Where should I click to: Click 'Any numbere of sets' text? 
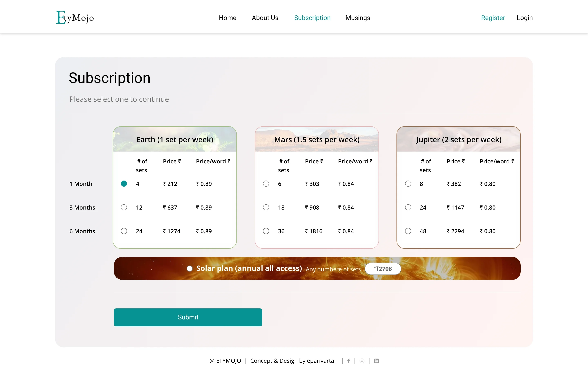click(x=333, y=269)
